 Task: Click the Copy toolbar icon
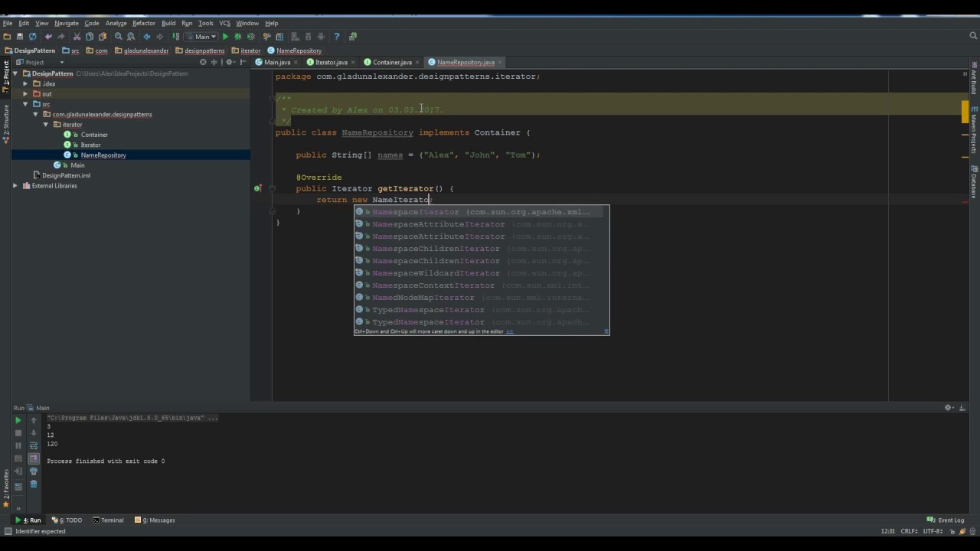click(x=90, y=36)
